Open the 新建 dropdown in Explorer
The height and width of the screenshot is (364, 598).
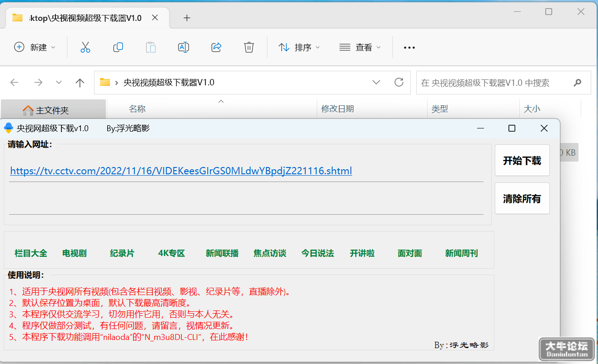click(35, 47)
